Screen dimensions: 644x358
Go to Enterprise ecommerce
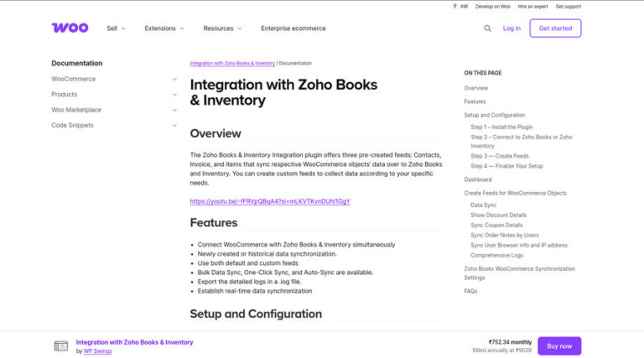click(x=293, y=29)
